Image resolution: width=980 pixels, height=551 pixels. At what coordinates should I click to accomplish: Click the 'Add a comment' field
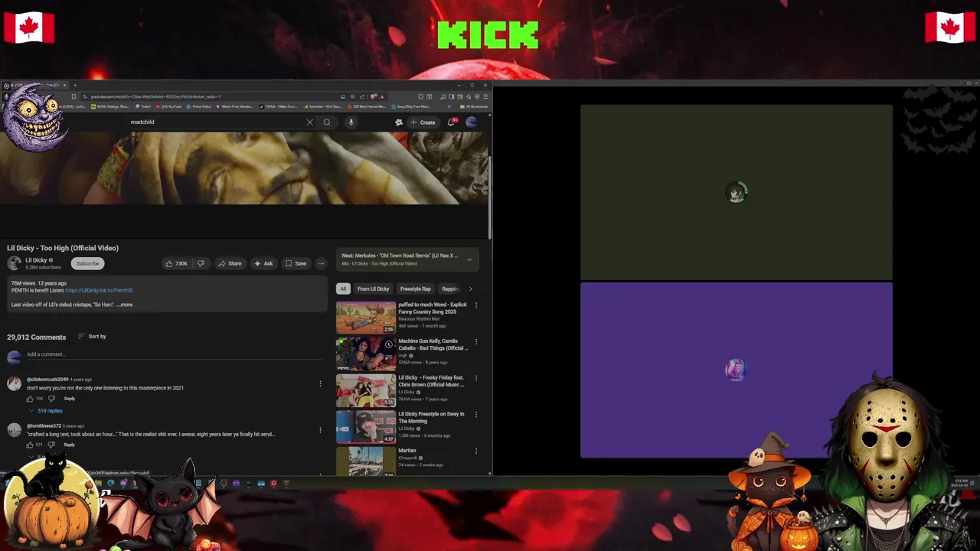point(175,354)
